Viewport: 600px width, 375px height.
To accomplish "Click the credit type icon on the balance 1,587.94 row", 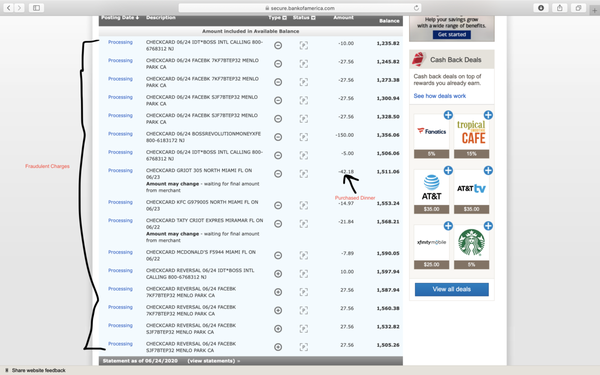I will click(x=278, y=292).
